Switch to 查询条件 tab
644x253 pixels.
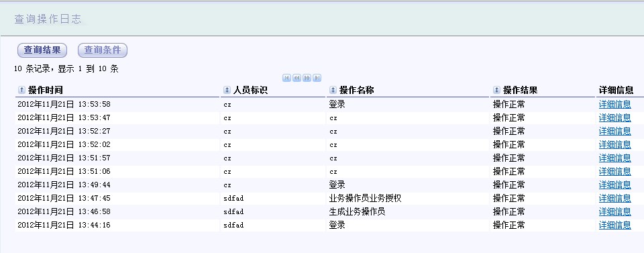coord(103,50)
